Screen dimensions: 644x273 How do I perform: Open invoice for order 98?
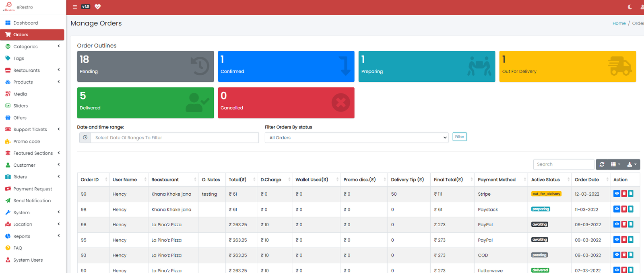[x=631, y=209]
